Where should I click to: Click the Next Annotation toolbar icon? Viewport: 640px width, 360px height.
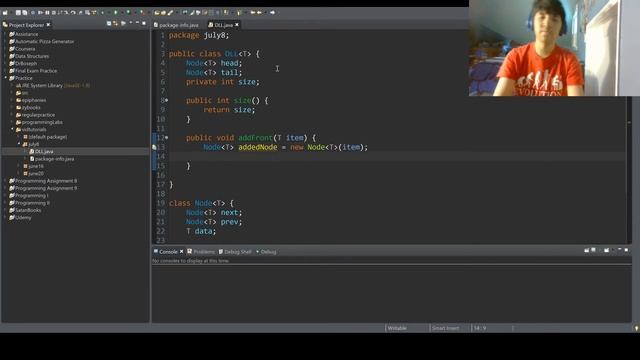(226, 13)
